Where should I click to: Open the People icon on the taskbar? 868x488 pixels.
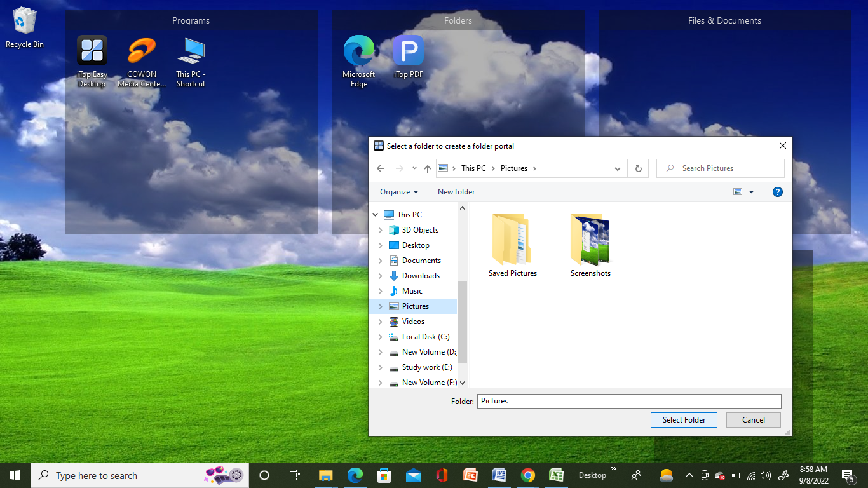click(636, 475)
